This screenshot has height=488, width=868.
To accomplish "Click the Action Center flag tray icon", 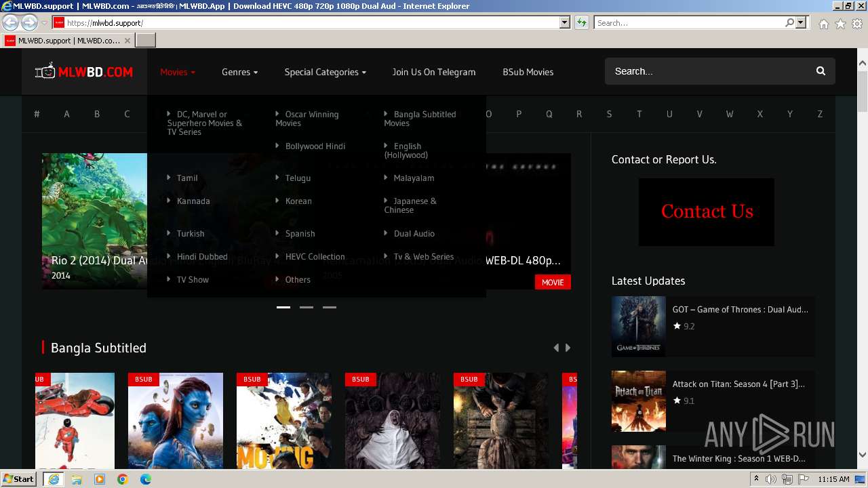I will coord(804,479).
